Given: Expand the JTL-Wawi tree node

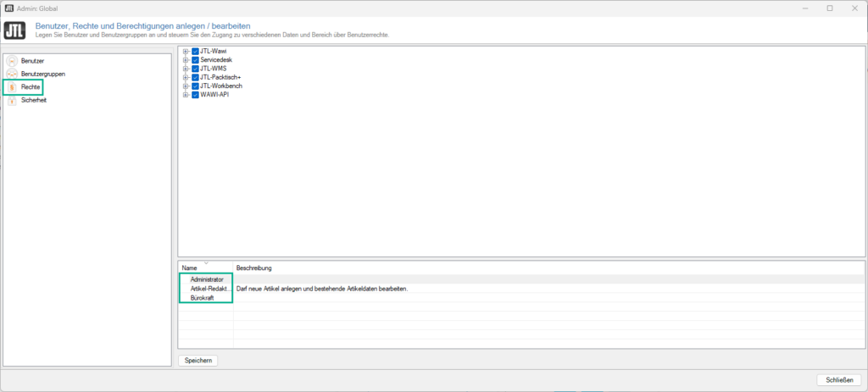Looking at the screenshot, I should pos(186,52).
